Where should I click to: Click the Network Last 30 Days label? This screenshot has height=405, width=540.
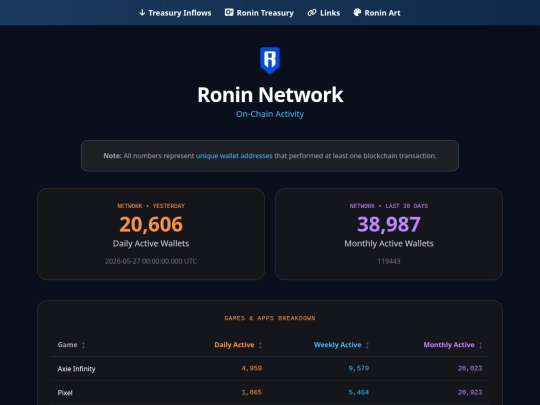[389, 206]
